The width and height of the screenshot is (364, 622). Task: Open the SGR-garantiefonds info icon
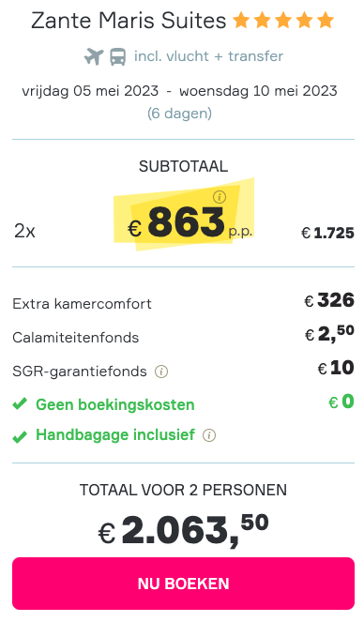(x=161, y=372)
